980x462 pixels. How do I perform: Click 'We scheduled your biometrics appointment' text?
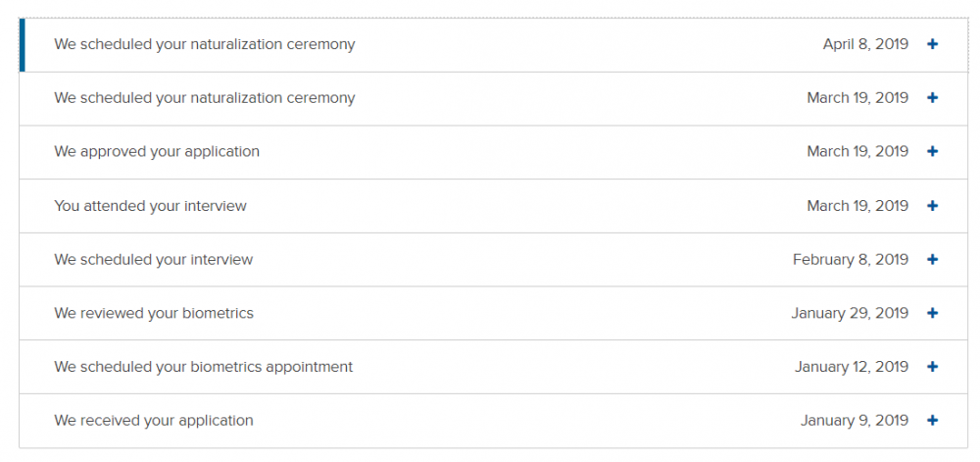tap(203, 367)
